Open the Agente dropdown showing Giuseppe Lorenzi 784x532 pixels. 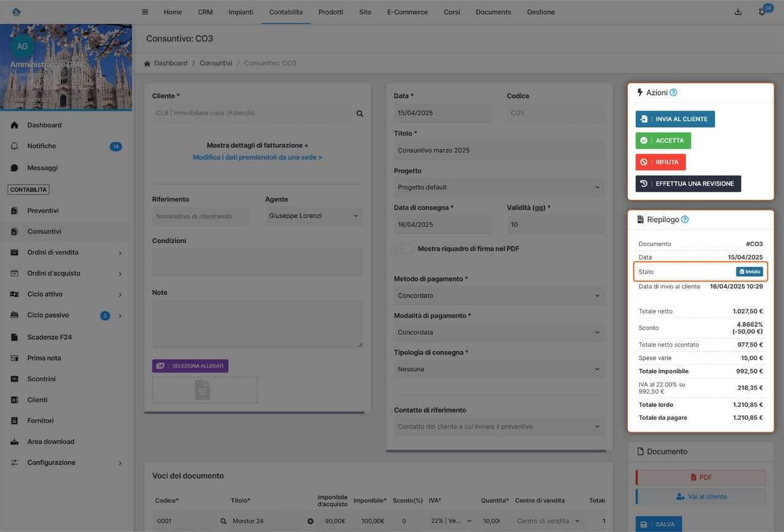coord(313,216)
